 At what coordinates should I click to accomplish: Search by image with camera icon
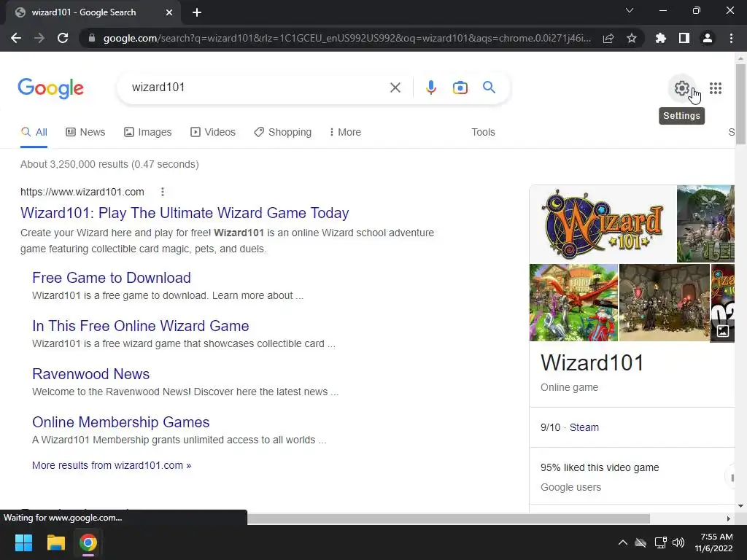tap(460, 87)
